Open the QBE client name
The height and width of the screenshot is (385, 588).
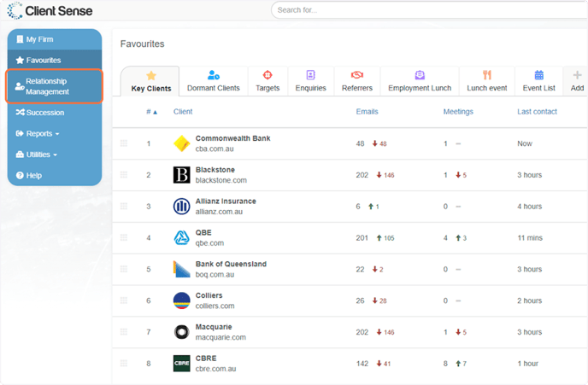coord(203,232)
